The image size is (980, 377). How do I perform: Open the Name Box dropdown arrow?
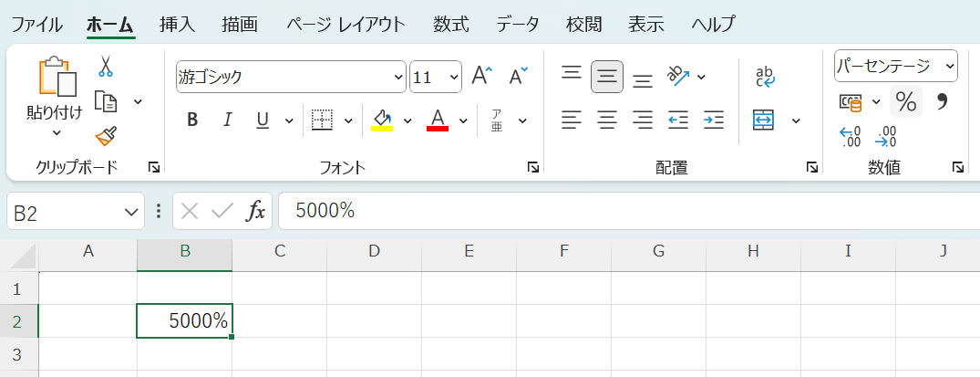click(129, 213)
